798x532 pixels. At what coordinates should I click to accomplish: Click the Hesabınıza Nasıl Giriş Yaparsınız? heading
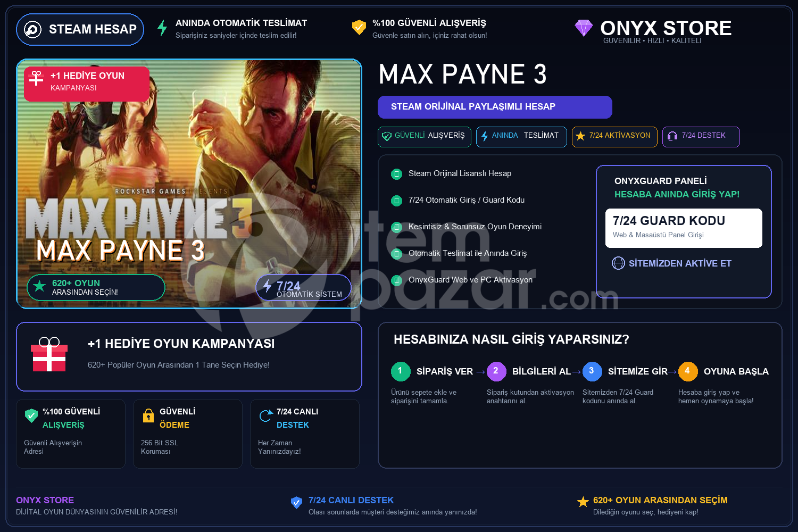(511, 339)
